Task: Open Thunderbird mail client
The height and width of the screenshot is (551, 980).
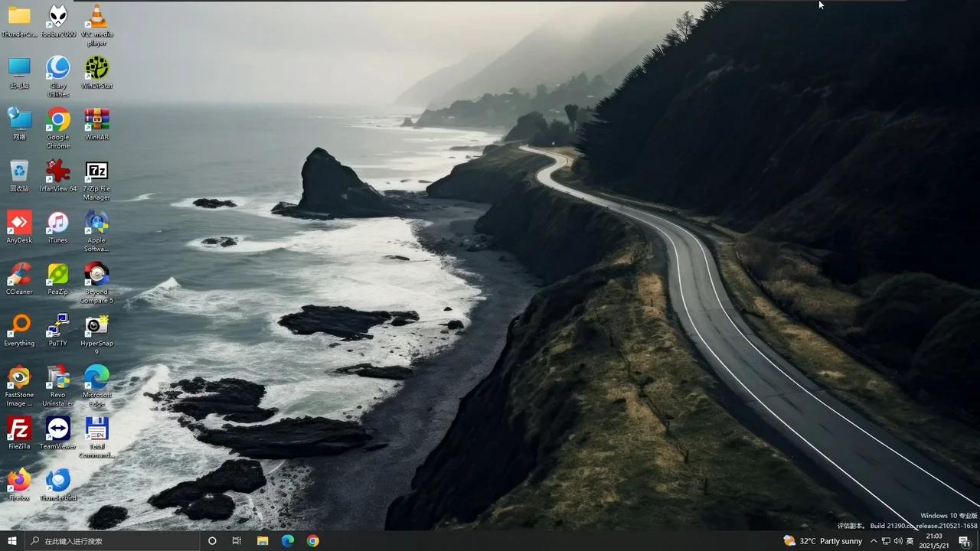Action: pyautogui.click(x=57, y=481)
